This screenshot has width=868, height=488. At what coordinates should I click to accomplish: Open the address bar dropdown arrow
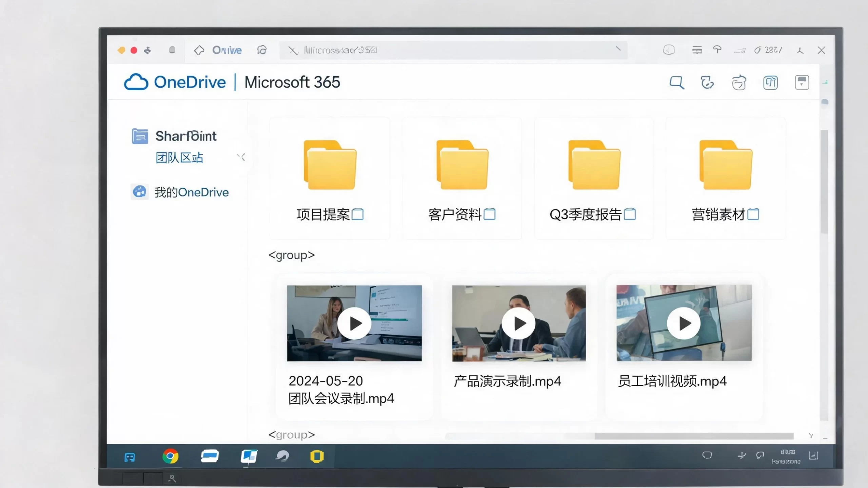(x=618, y=49)
